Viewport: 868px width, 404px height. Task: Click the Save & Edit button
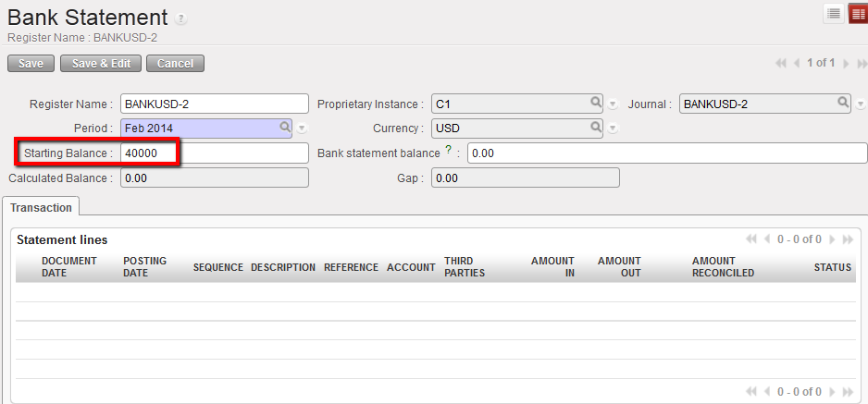(x=101, y=64)
